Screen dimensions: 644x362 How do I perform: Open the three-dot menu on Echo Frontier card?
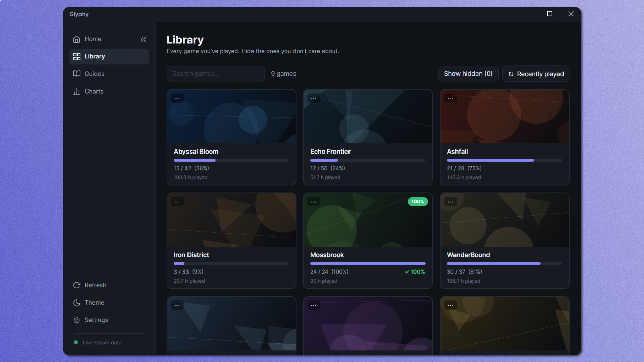(314, 98)
